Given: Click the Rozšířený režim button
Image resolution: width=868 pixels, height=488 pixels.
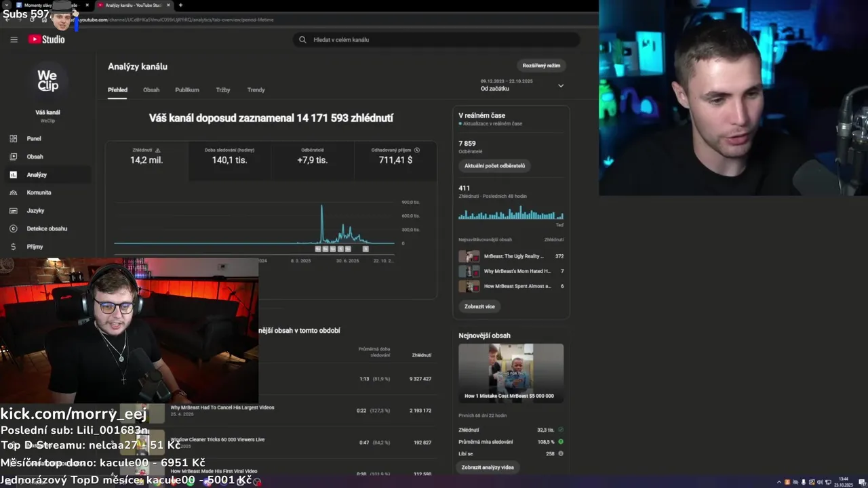Looking at the screenshot, I should tap(541, 66).
